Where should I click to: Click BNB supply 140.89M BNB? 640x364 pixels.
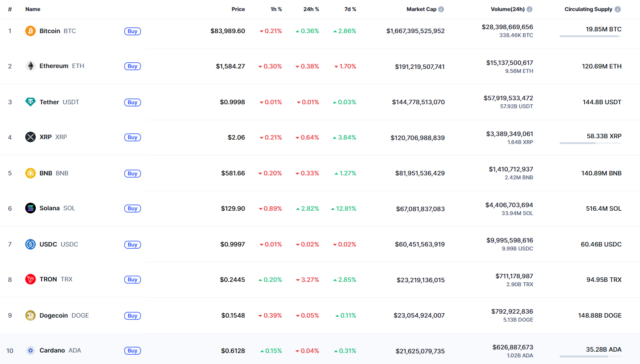tap(601, 173)
